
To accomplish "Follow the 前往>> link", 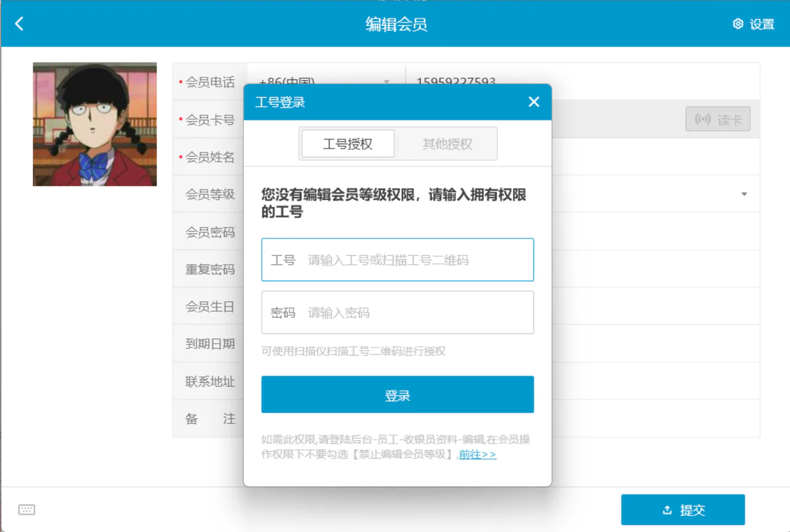I will coord(478,454).
